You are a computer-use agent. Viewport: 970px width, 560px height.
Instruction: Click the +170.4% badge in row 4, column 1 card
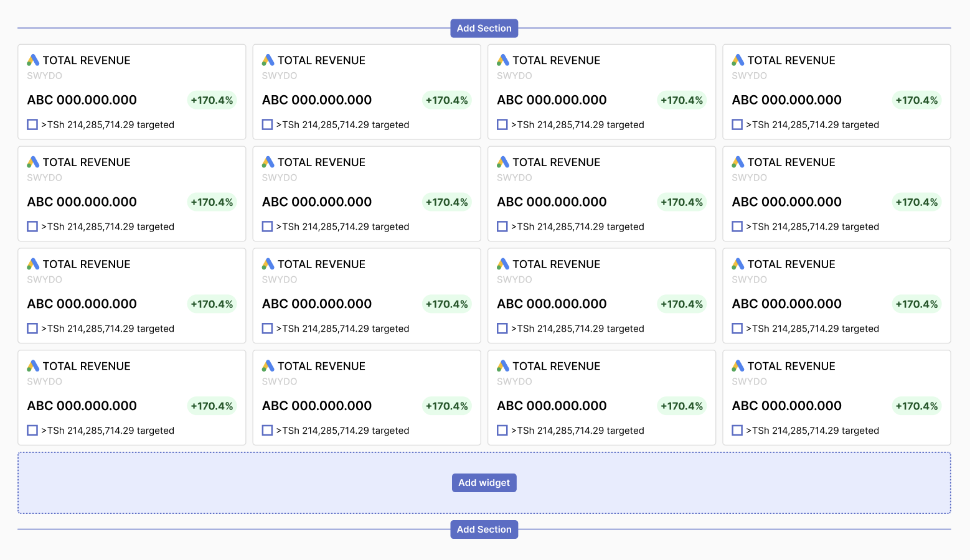(x=212, y=406)
